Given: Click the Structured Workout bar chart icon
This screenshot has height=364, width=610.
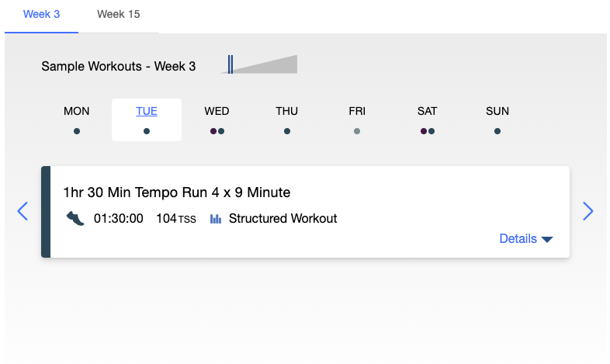Looking at the screenshot, I should (216, 219).
